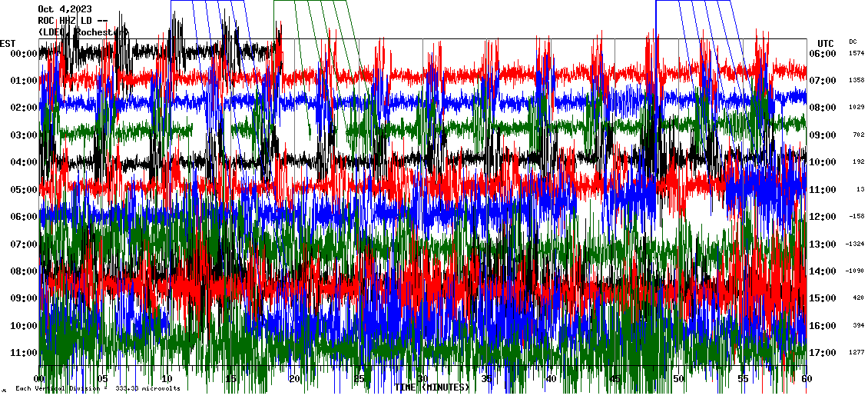Click the EST column header
Screen dimensions: 868x399
coord(8,42)
